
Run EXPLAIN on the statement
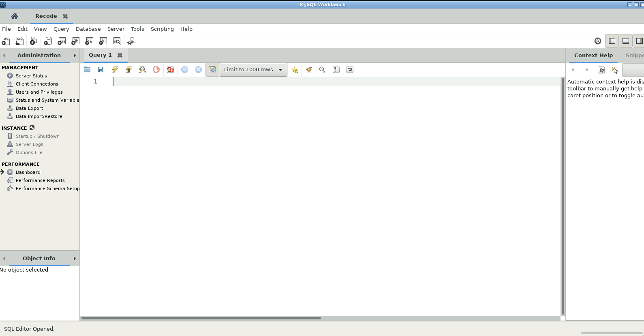tap(143, 70)
